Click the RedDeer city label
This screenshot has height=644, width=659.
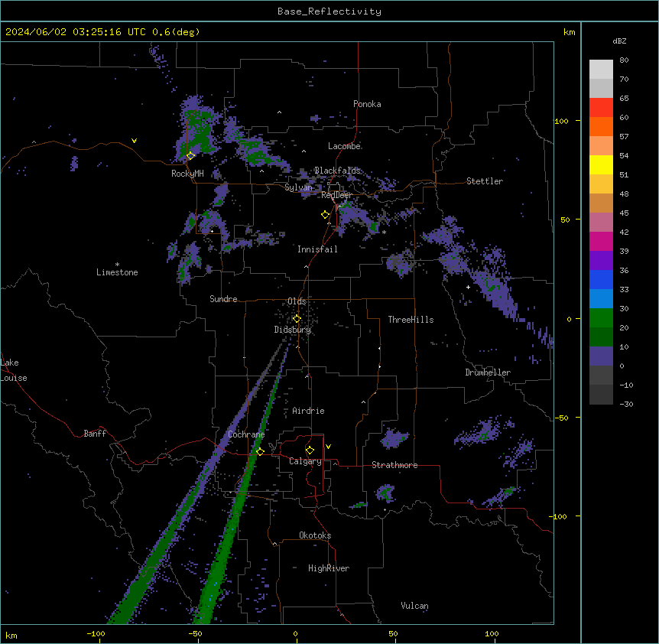click(336, 195)
